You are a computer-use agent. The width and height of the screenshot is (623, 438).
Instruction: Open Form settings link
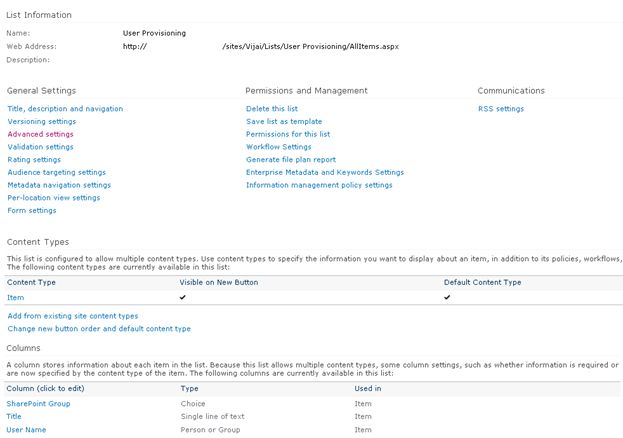32,210
